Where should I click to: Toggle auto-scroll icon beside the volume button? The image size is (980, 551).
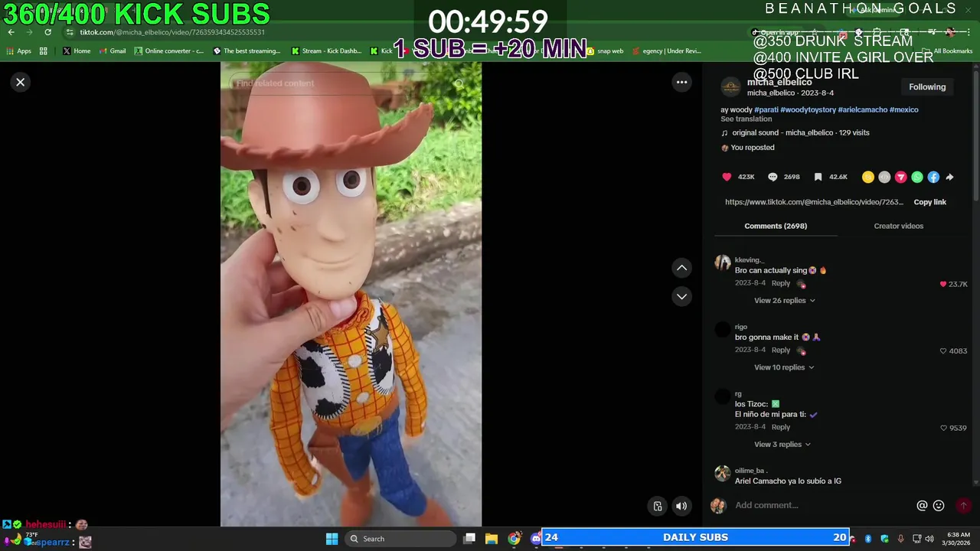pos(658,506)
